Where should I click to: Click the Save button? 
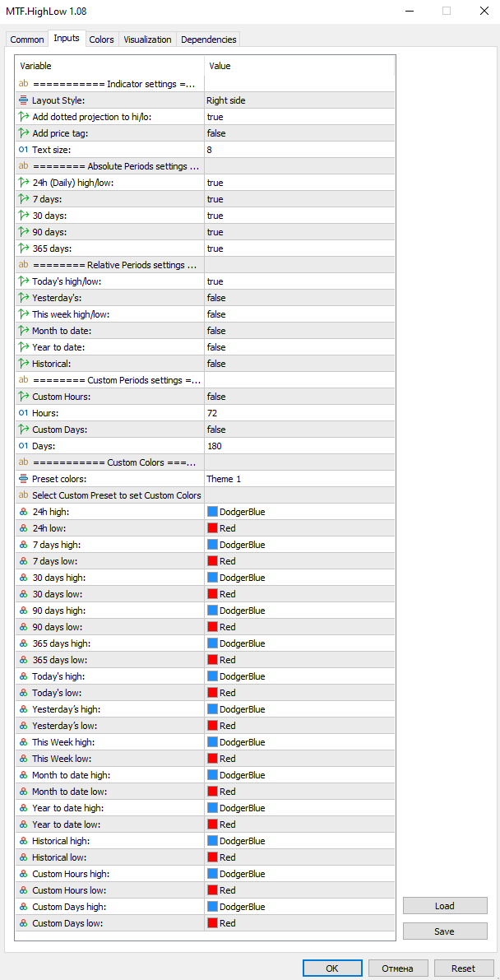click(x=445, y=931)
